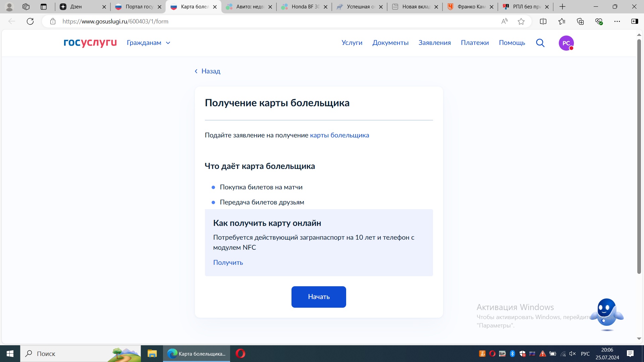The height and width of the screenshot is (362, 644).
Task: Click the Wi-Fi network tray icon
Action: [x=563, y=354]
